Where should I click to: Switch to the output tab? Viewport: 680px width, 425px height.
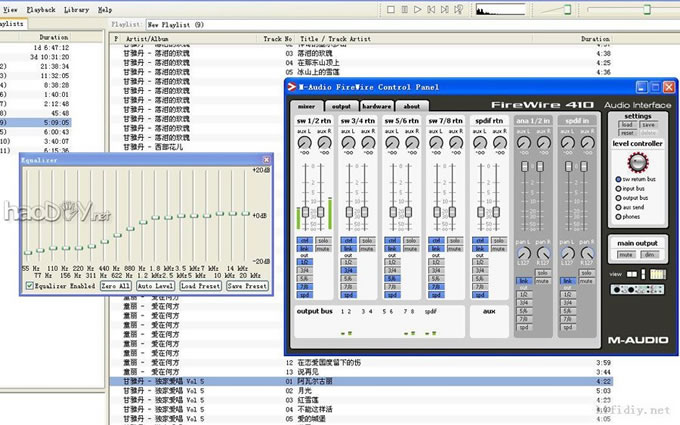(x=341, y=106)
